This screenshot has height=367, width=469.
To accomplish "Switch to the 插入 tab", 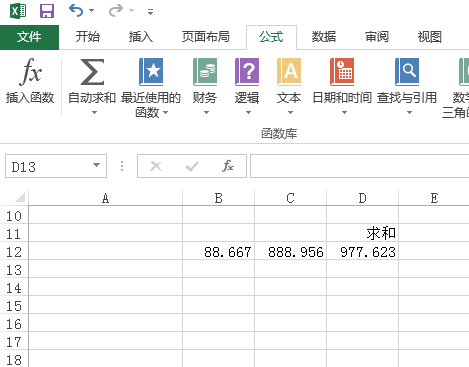I will (x=141, y=37).
